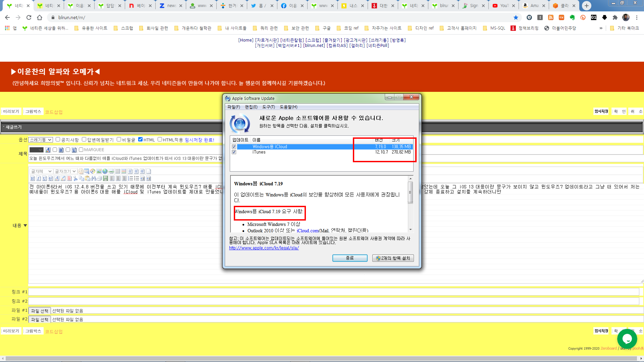
Task: Click the media player insert icon
Action: tap(93, 171)
